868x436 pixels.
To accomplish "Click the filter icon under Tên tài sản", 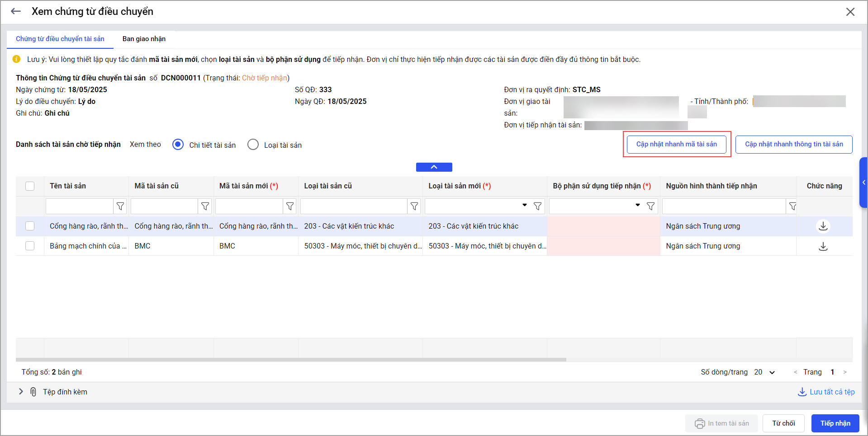I will pos(120,206).
